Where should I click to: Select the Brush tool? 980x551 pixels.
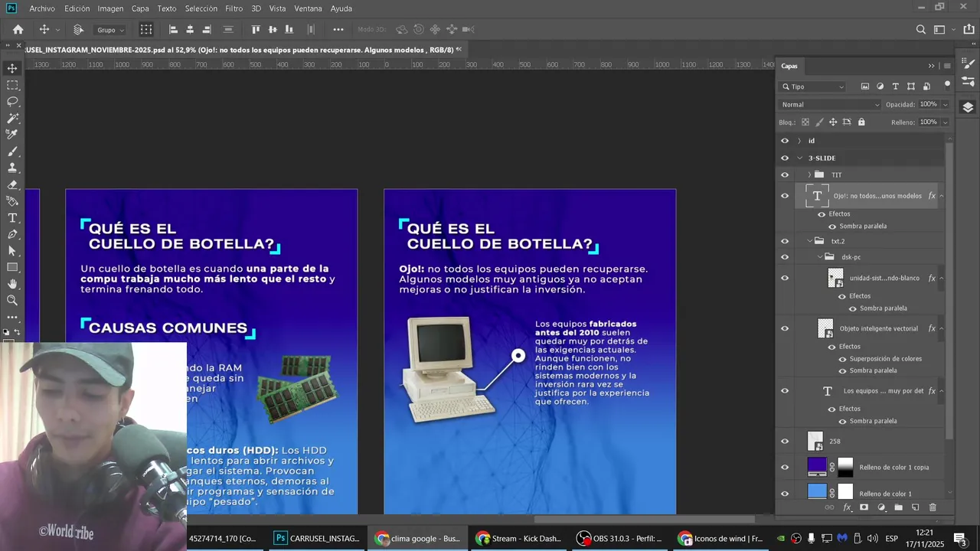12,152
